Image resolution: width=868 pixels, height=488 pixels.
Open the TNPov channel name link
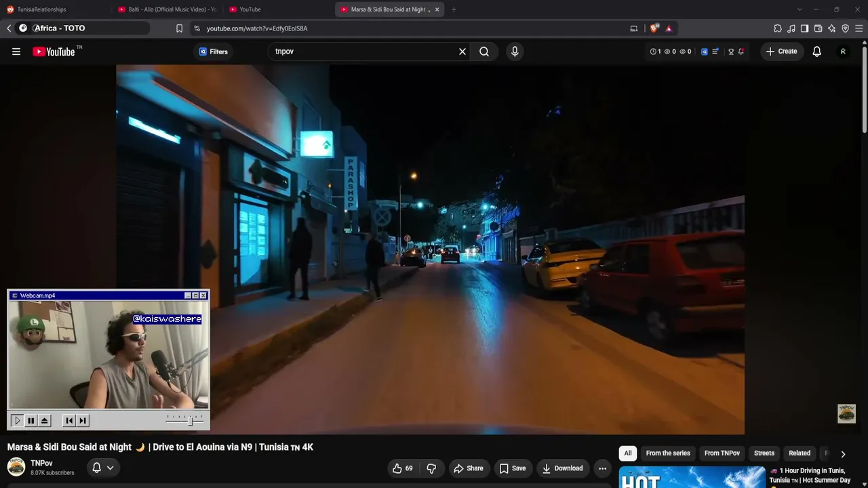tap(41, 464)
